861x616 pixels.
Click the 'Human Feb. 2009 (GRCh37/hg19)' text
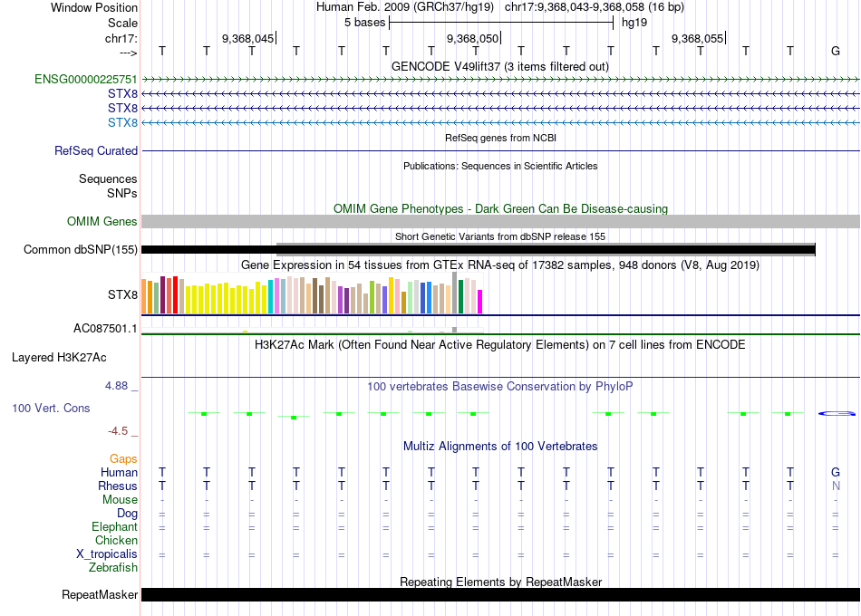(x=405, y=7)
